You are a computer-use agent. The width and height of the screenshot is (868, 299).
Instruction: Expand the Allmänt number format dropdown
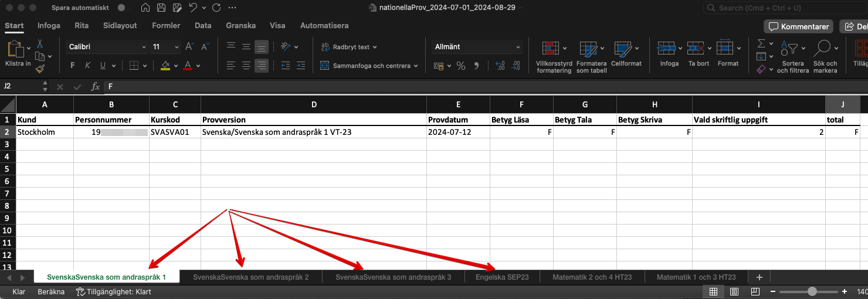[x=477, y=47]
